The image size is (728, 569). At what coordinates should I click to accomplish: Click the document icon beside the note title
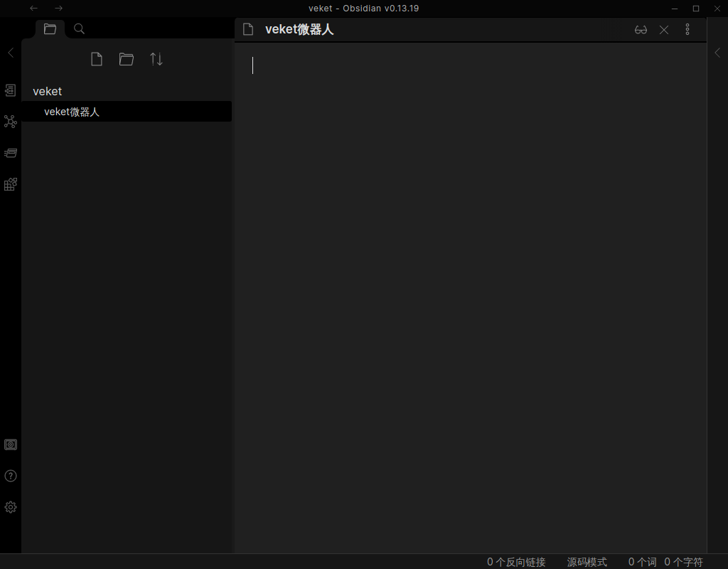point(248,29)
